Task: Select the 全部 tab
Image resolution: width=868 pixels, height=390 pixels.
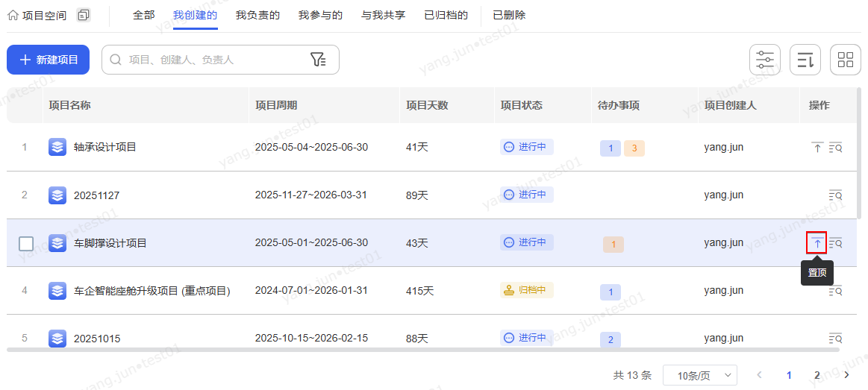Action: coord(143,15)
